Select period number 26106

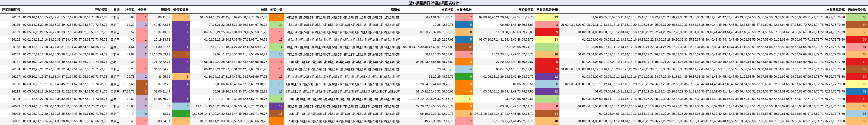16,99
